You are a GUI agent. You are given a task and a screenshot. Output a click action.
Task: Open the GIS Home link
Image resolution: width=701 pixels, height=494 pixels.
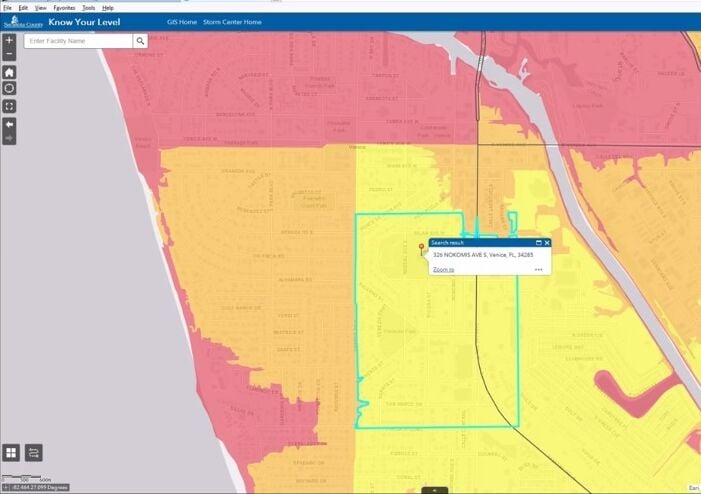[x=181, y=21]
